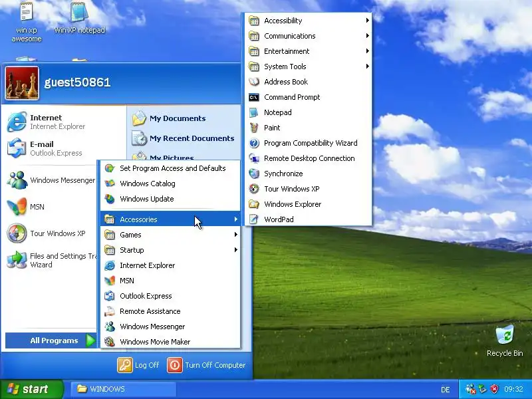Click the taskbar clock showing 09:32
This screenshot has width=532, height=399.
(513, 389)
